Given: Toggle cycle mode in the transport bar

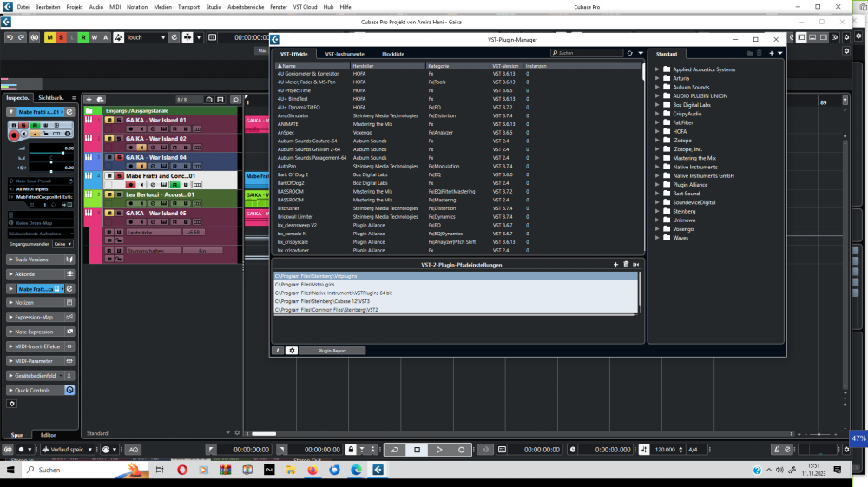Looking at the screenshot, I should (395, 450).
